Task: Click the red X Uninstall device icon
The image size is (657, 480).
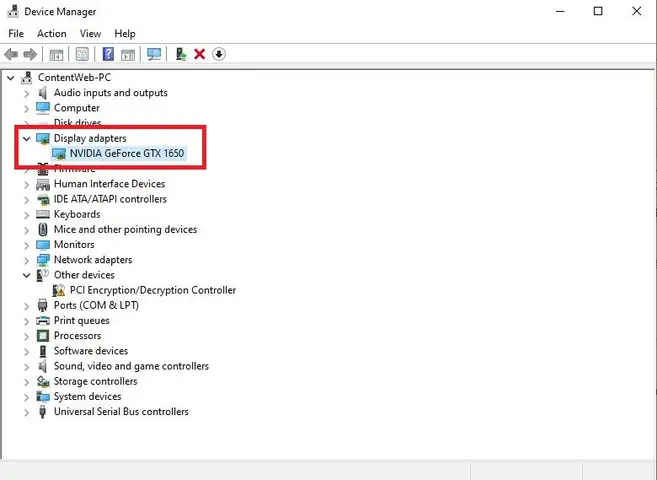Action: [200, 54]
